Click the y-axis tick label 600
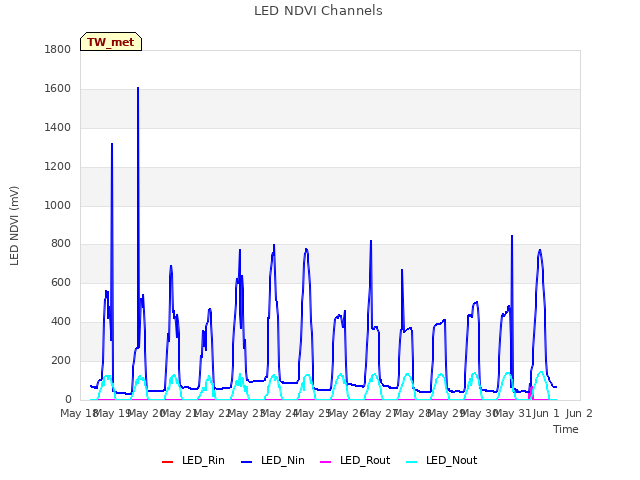The width and height of the screenshot is (640, 480). (x=61, y=282)
